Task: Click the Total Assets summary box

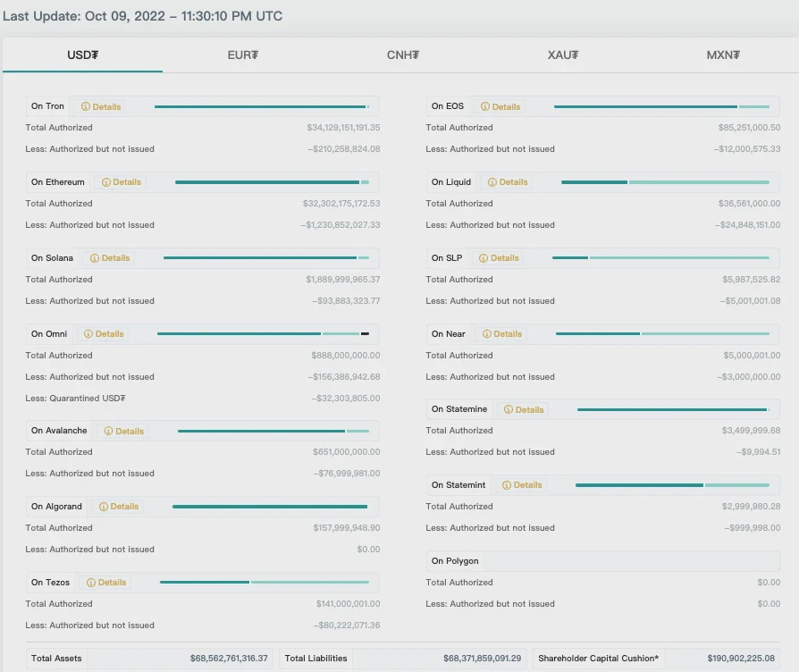Action: 149,659
